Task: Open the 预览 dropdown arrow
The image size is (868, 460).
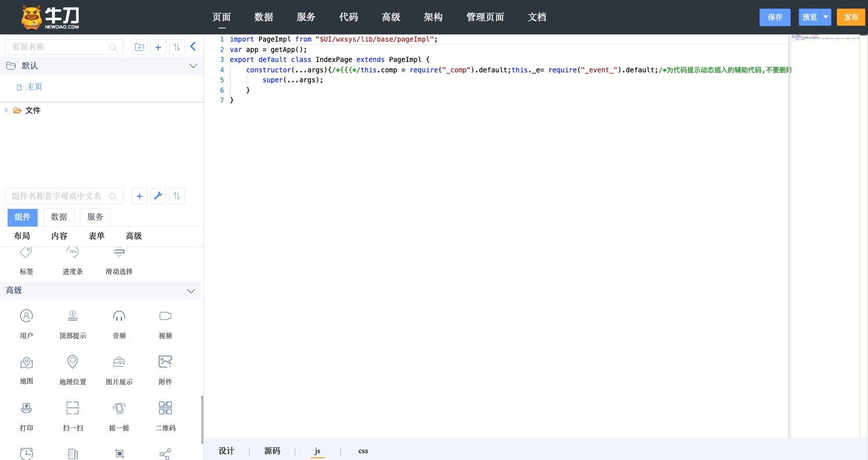Action: 826,17
